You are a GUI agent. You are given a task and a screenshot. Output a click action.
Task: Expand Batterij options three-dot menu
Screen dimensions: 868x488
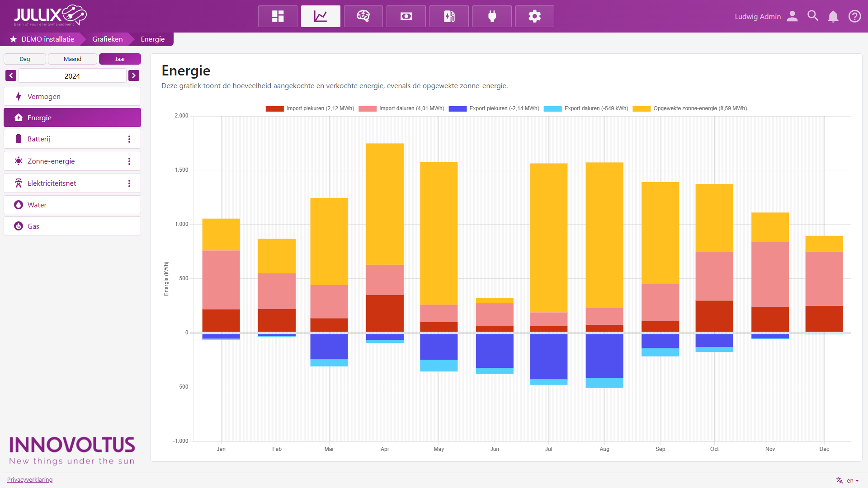coord(129,139)
